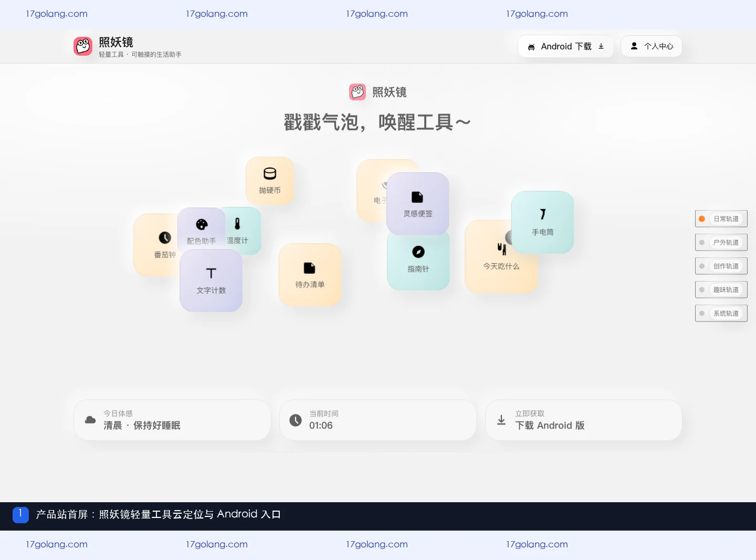Launch the 手电筒 flashlight bubble
Screen dimensions: 756x560
point(543,222)
